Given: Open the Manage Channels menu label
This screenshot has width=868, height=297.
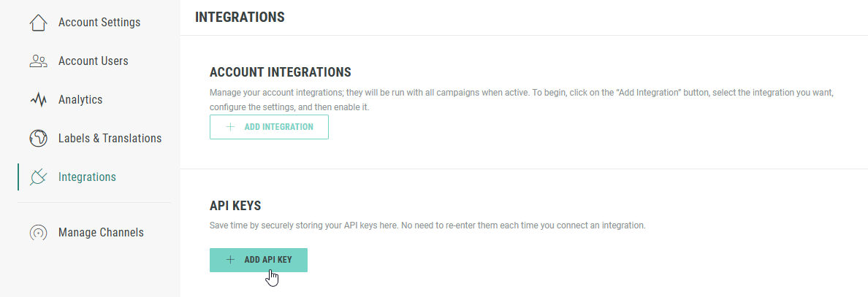Looking at the screenshot, I should click(101, 233).
